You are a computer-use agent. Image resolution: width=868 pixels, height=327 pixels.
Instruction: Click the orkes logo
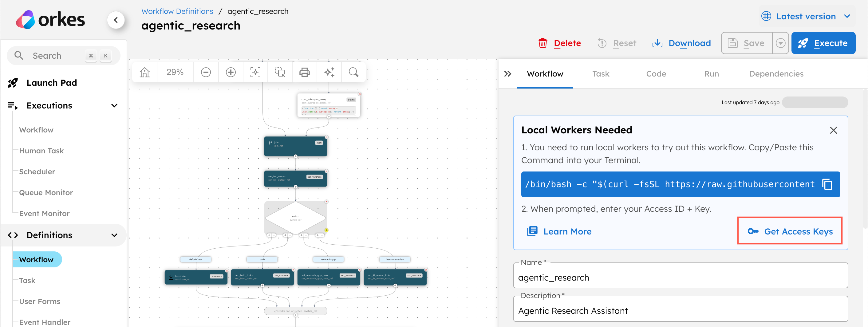pos(50,20)
